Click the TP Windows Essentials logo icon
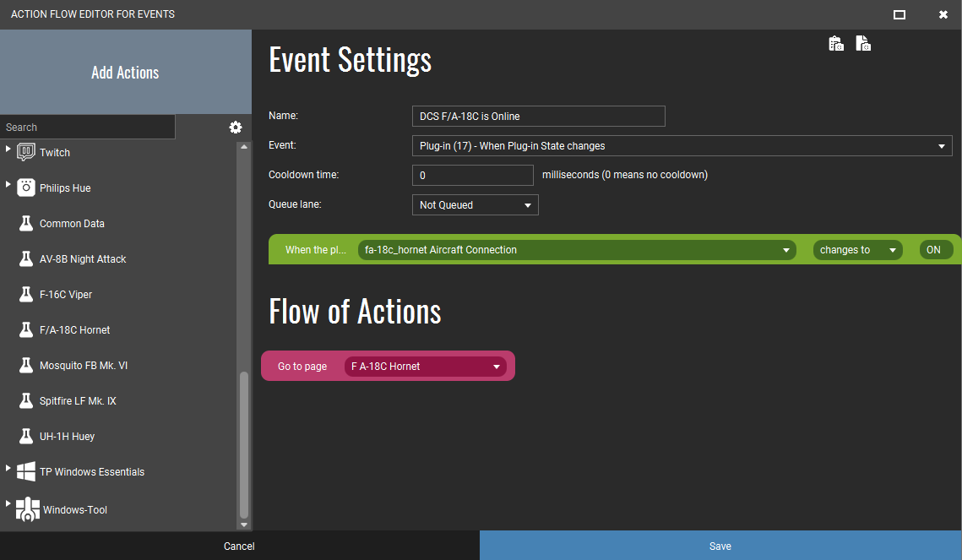Image resolution: width=962 pixels, height=560 pixels. 26,472
